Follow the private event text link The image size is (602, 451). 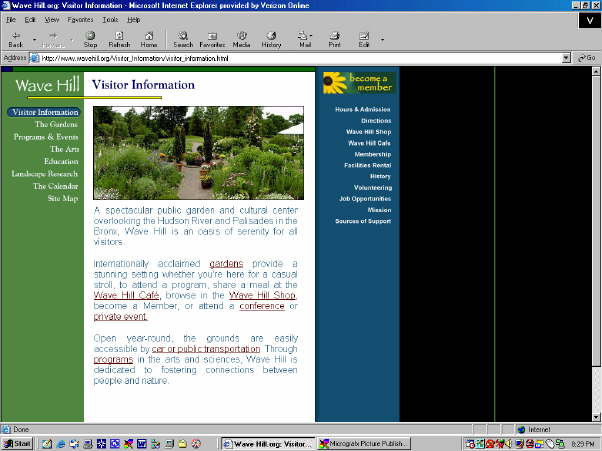[120, 316]
